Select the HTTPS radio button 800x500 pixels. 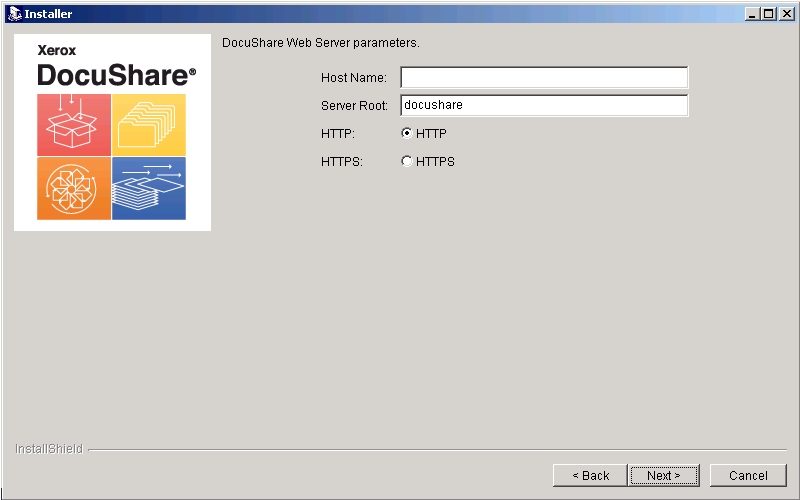407,161
